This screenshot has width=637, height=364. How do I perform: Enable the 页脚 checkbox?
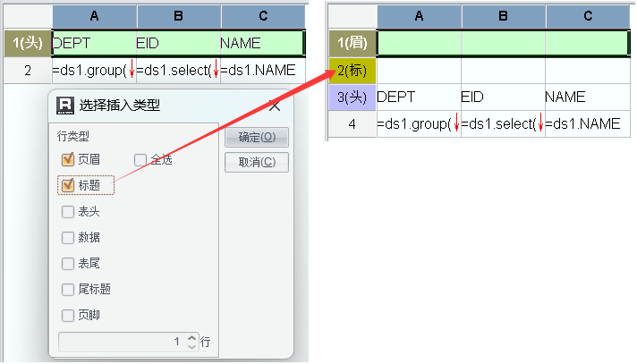(x=68, y=315)
